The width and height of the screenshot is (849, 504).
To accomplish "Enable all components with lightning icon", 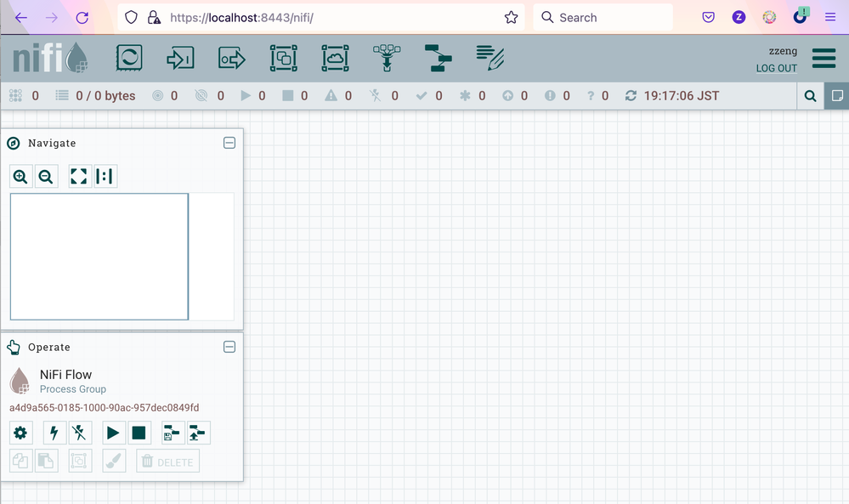I will click(54, 433).
